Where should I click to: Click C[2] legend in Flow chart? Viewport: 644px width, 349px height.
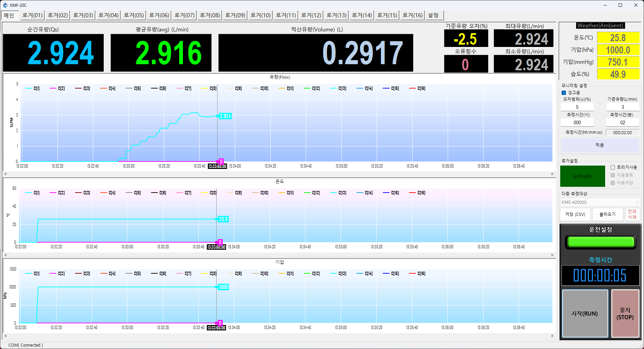[57, 89]
